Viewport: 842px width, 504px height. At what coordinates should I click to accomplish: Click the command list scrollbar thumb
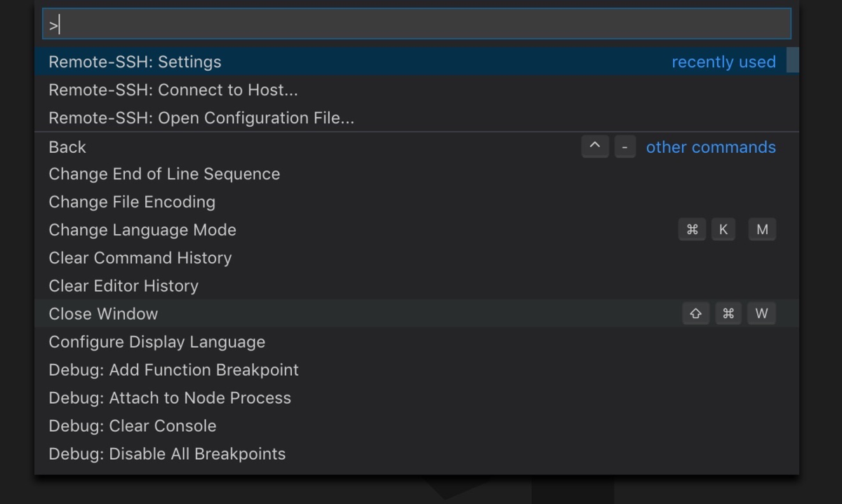point(793,60)
